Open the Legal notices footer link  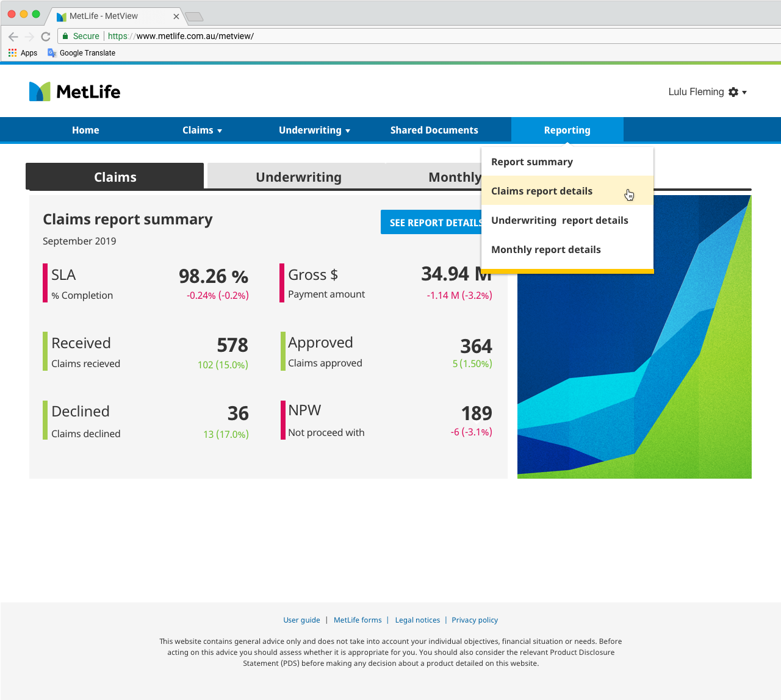417,620
